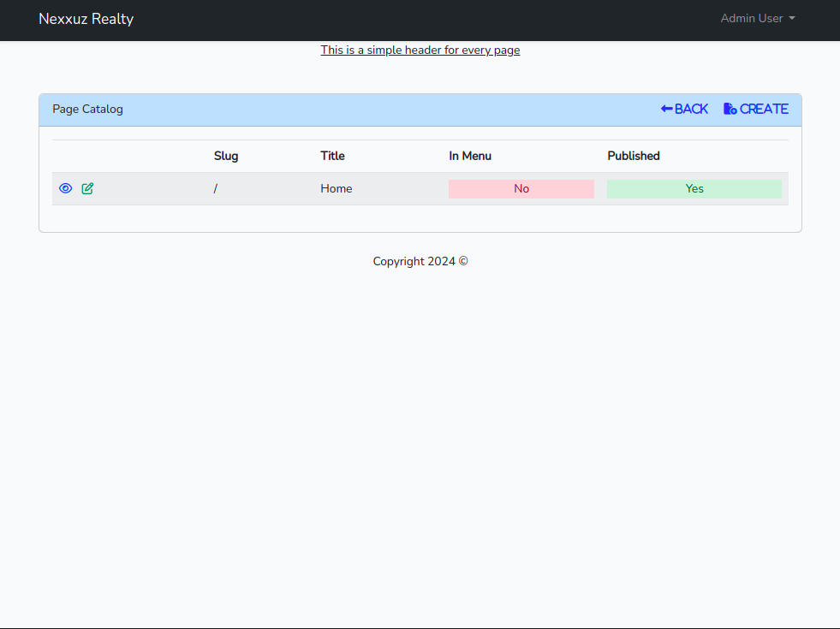
Task: Toggle the red In Menu 'No' badge
Action: coord(521,189)
